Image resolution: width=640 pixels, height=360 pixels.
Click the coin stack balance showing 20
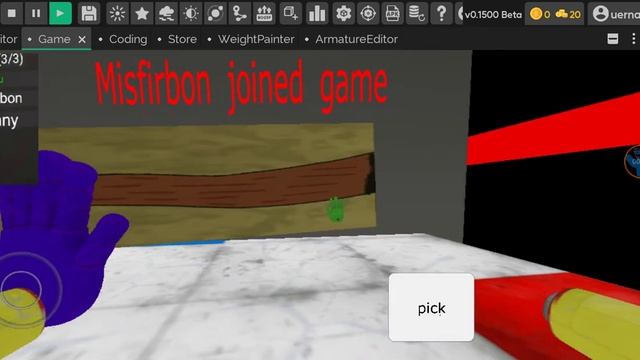tap(568, 14)
